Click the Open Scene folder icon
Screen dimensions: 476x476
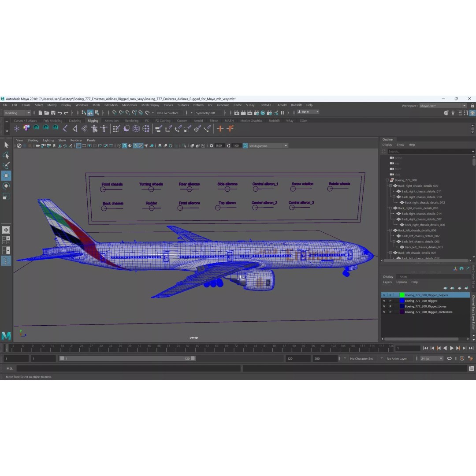coord(46,113)
